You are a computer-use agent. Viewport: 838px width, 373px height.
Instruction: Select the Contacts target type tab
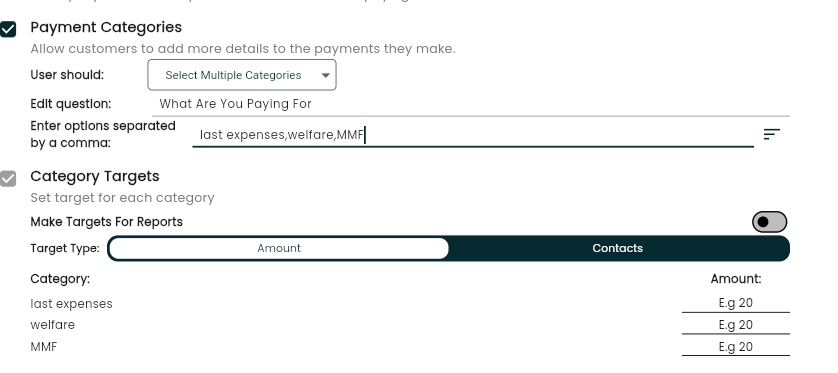pos(617,248)
